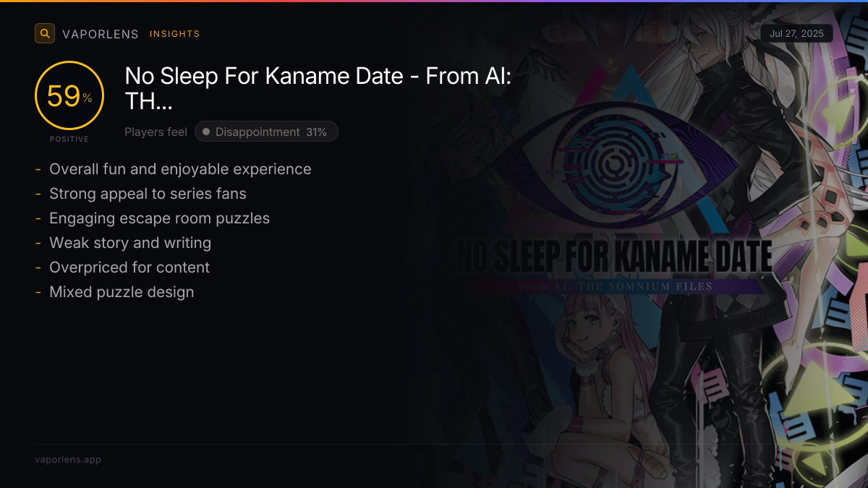Click the VaporLens magnifier logo icon
This screenshot has width=868, height=488.
point(45,33)
